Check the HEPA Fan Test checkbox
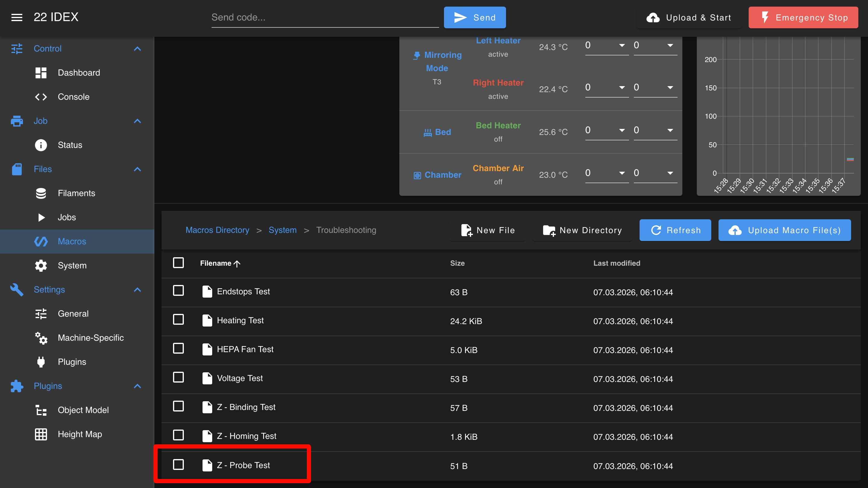The width and height of the screenshot is (868, 488). coord(178,349)
